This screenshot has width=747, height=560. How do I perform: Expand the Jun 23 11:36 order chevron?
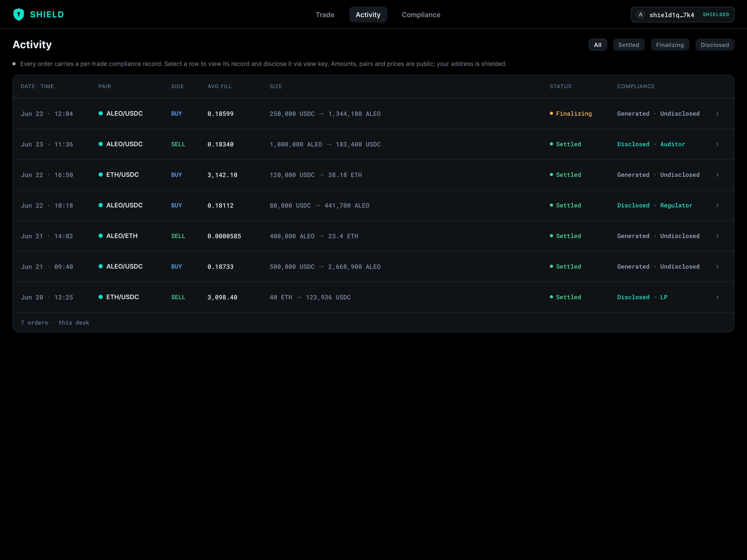[717, 144]
